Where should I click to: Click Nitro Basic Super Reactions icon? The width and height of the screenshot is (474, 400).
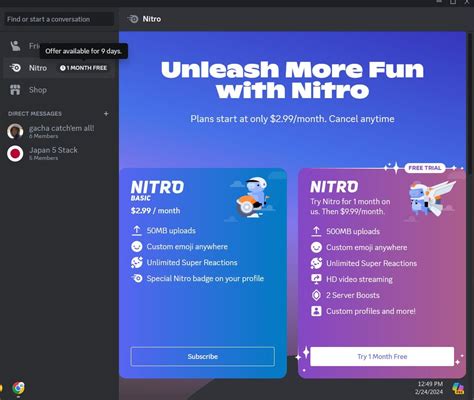pos(137,262)
